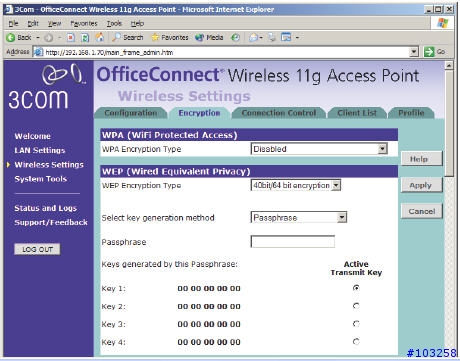Image resolution: width=460 pixels, height=361 pixels.
Task: Open the Help menu
Action: click(137, 23)
